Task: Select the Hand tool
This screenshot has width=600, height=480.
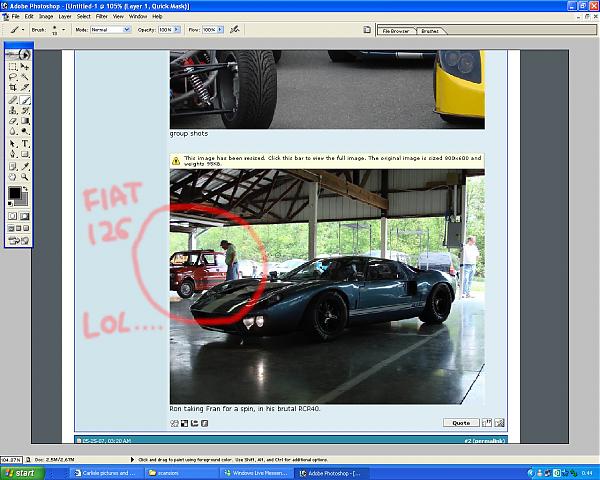Action: (x=13, y=177)
